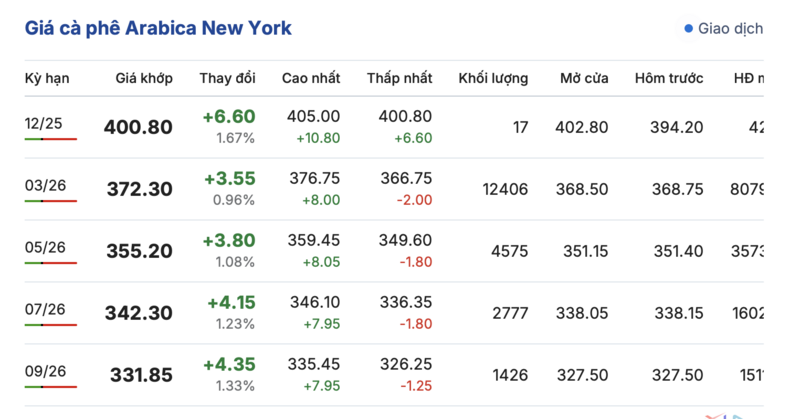
Task: Click the +3.55 change value
Action: [229, 178]
